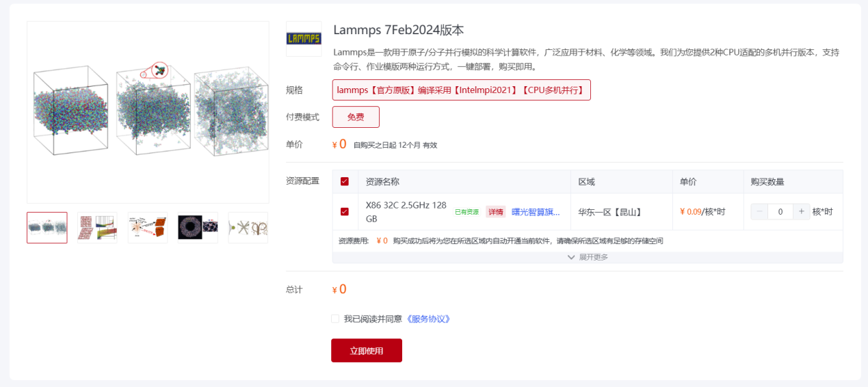This screenshot has width=868, height=387.
Task: Click the main product preview image
Action: click(x=148, y=112)
